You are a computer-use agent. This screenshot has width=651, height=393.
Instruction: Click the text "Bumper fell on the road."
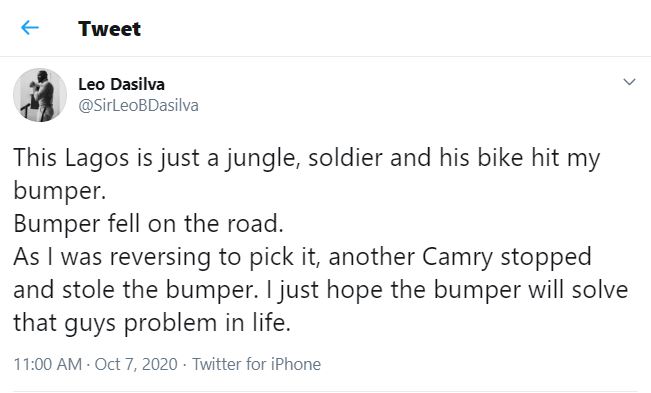(148, 223)
